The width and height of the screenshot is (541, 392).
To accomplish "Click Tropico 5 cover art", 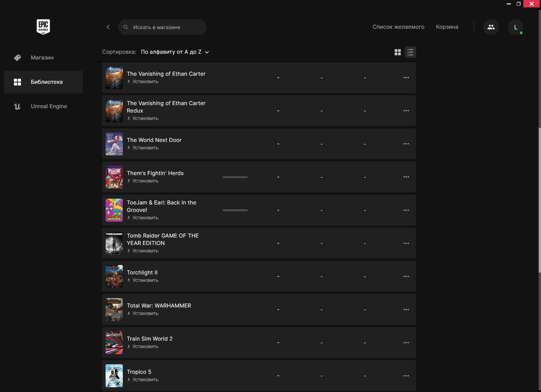I will pyautogui.click(x=114, y=376).
